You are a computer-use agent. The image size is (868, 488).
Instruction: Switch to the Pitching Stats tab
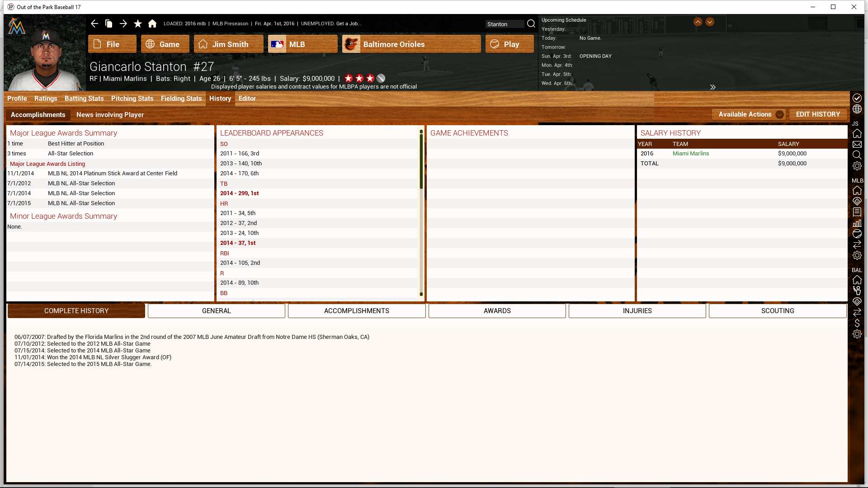132,99
